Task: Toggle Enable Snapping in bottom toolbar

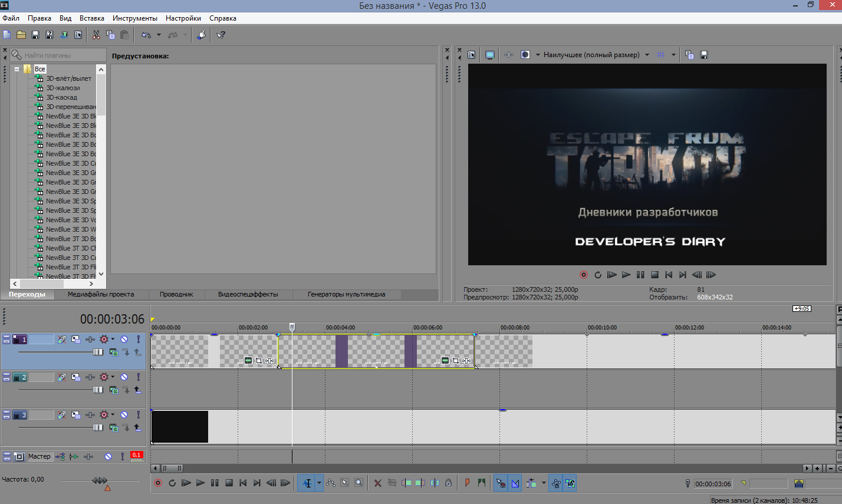Action: pos(500,483)
